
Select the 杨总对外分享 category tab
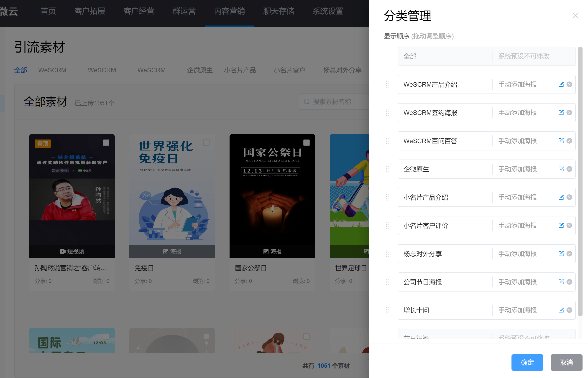342,70
